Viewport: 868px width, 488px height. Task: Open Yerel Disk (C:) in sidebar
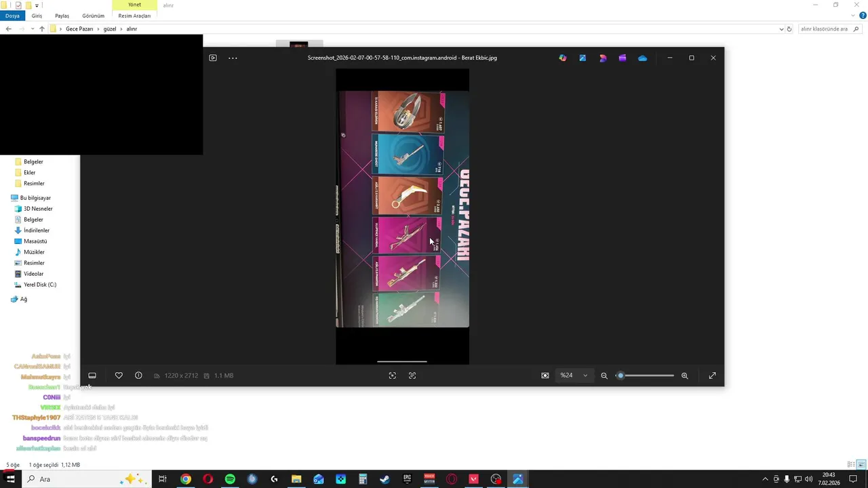click(40, 285)
